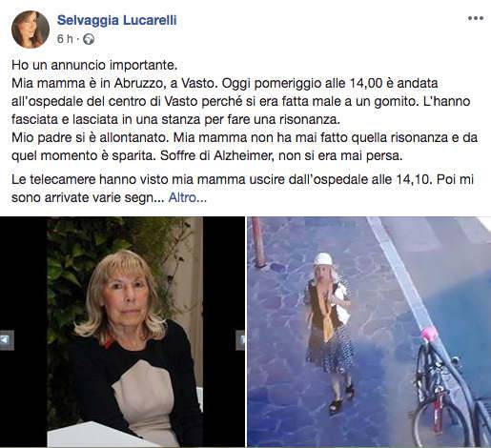The image size is (491, 448).
Task: Open the surveillance camera photo
Action: coord(369,332)
